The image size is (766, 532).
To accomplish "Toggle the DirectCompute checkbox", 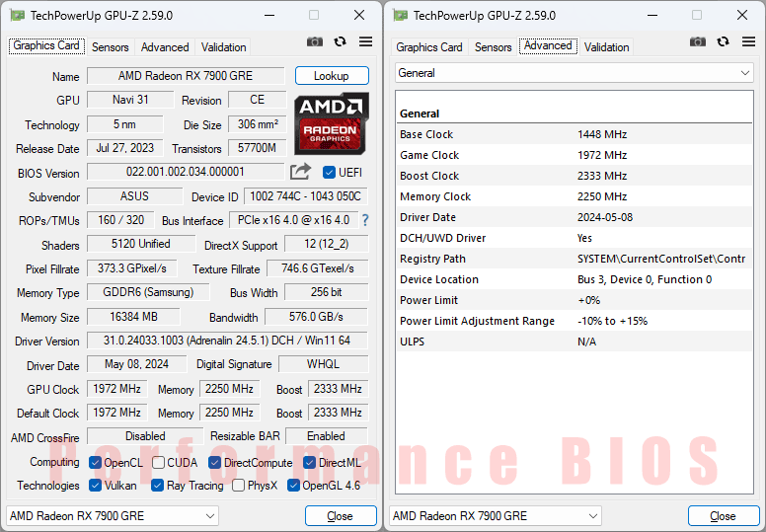I will point(214,463).
